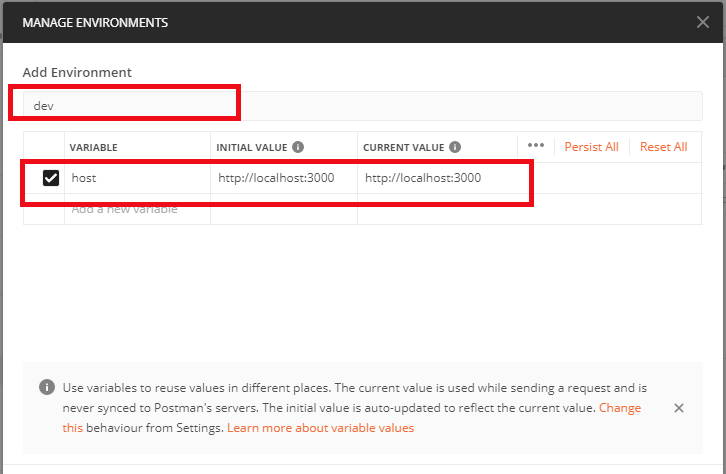Viewport: 726px width, 474px height.
Task: Click the INITIAL VALUE column header text
Action: coord(251,147)
